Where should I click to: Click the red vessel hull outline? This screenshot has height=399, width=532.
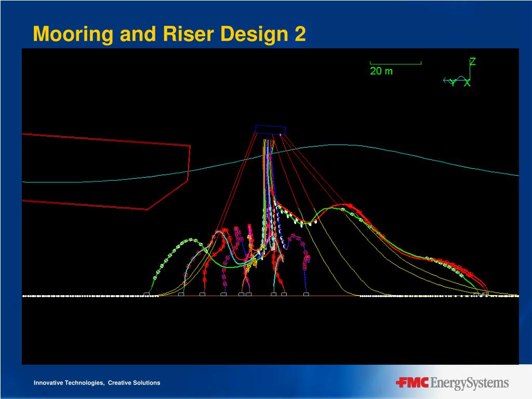106,171
